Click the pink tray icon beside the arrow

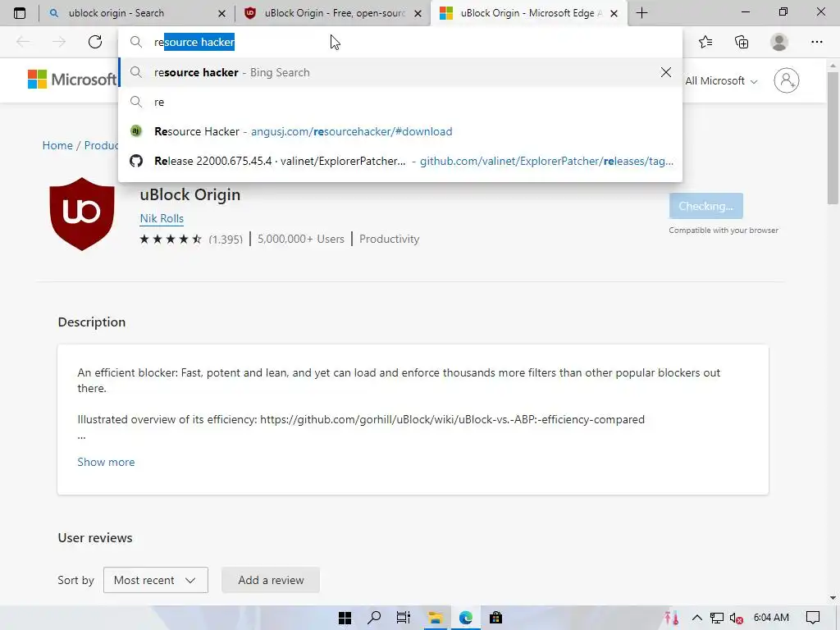[x=671, y=618]
